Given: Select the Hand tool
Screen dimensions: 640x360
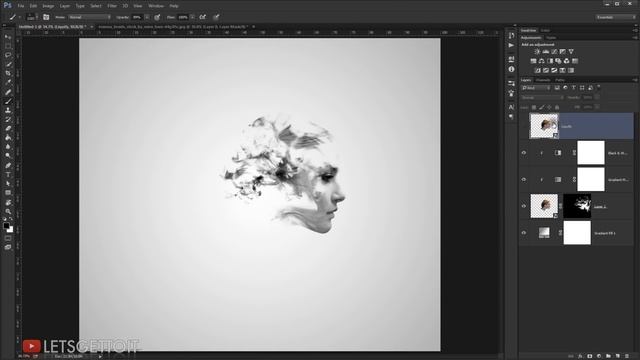Looking at the screenshot, I should click(8, 202).
